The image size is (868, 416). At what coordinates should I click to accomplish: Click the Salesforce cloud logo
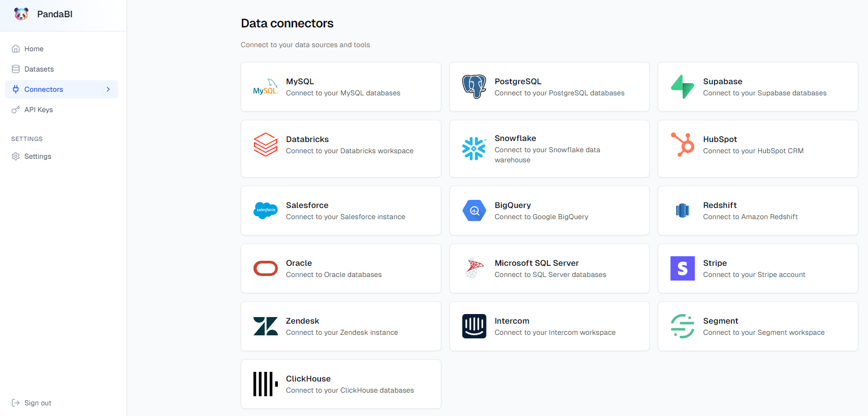click(x=266, y=211)
